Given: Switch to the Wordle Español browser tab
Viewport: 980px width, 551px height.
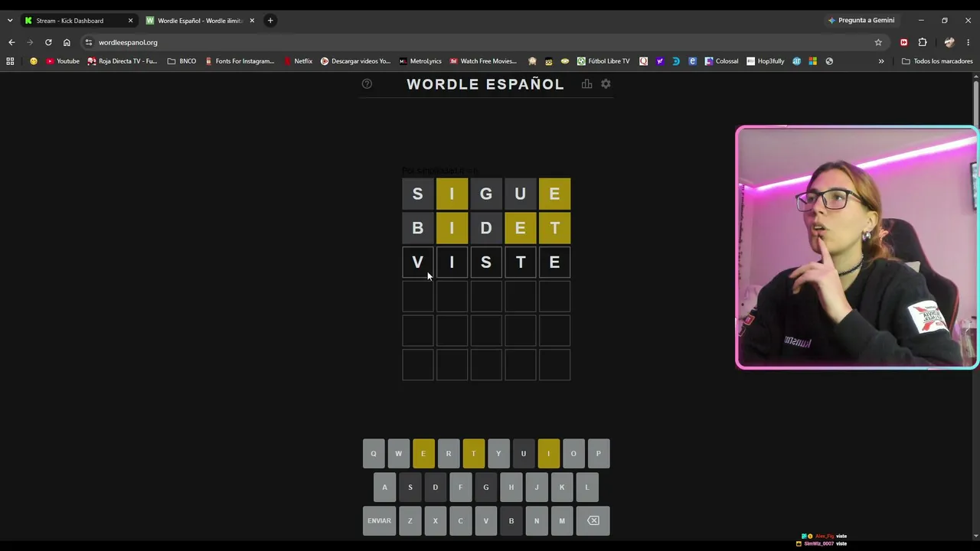Looking at the screenshot, I should point(201,21).
